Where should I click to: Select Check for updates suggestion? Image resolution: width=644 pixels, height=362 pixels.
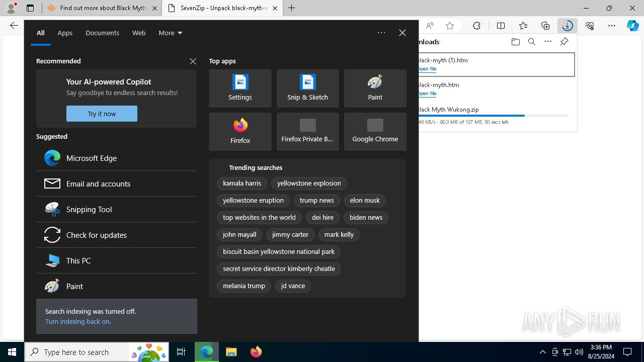116,235
